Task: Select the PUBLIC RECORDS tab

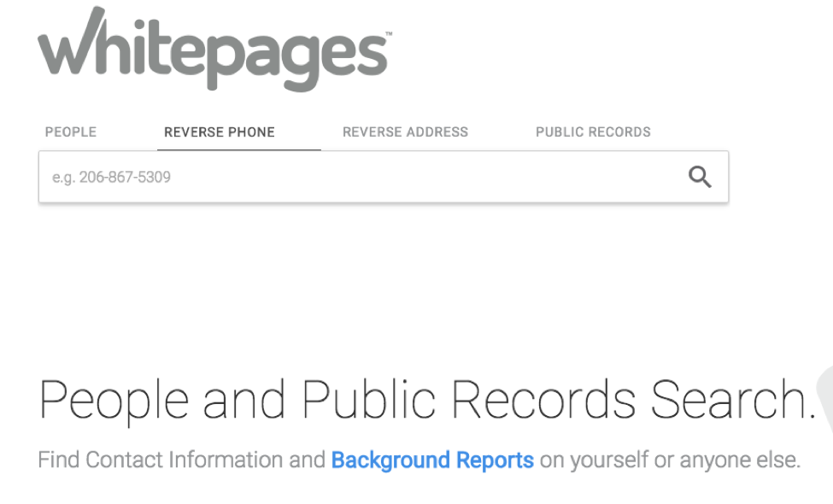Action: tap(593, 132)
